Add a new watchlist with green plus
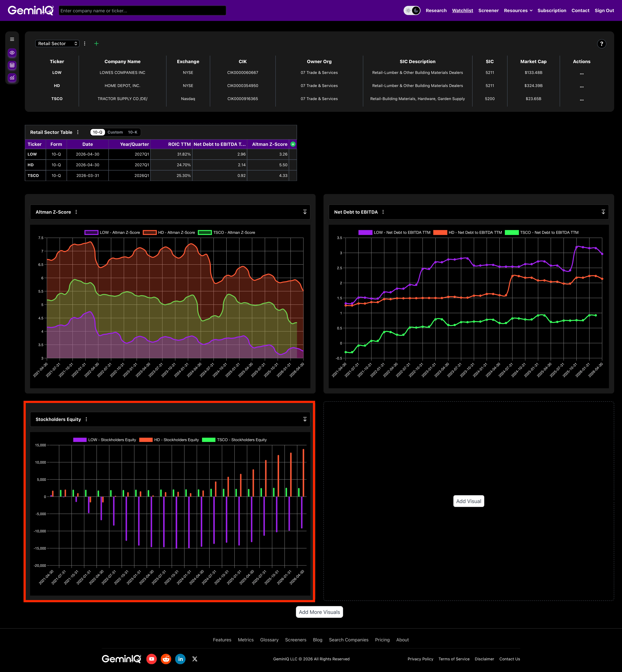The image size is (622, 672). [96, 43]
